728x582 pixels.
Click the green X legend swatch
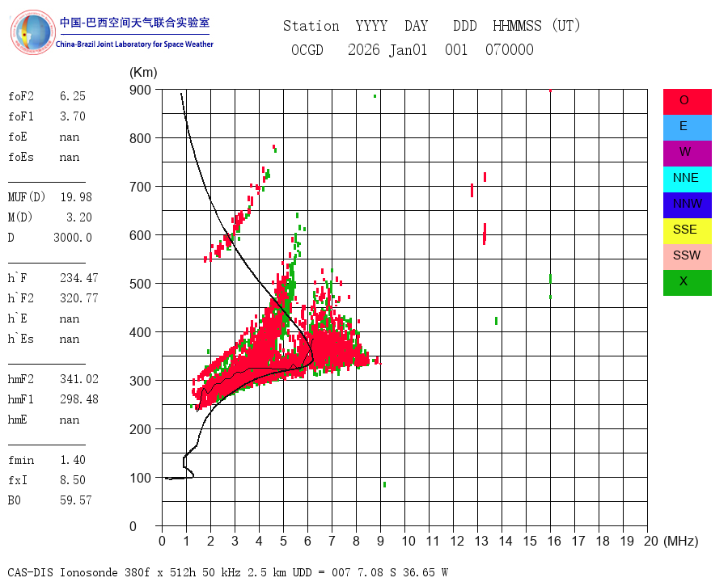[687, 283]
